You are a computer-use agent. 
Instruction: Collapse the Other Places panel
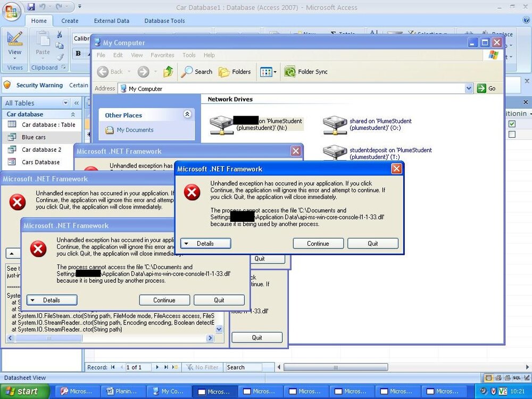187,114
